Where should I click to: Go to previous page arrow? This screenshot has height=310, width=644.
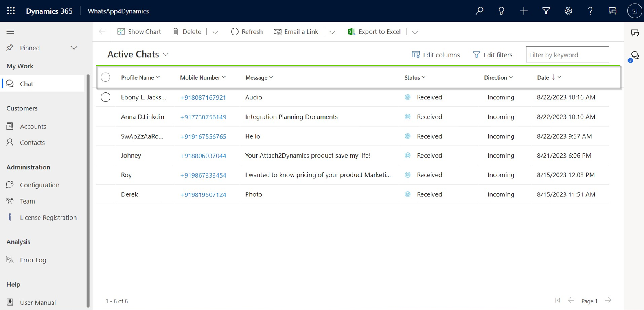coord(571,300)
